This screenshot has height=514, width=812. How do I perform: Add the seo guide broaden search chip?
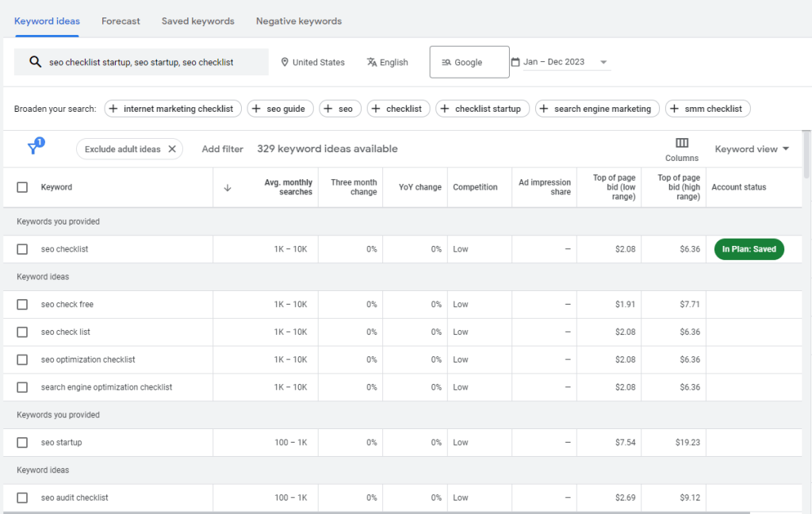coord(280,109)
